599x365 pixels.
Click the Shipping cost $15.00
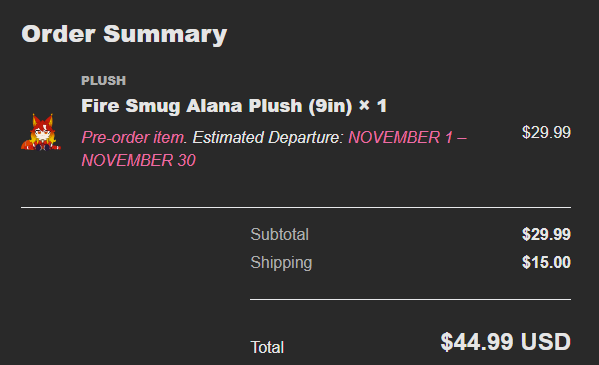[x=546, y=262]
